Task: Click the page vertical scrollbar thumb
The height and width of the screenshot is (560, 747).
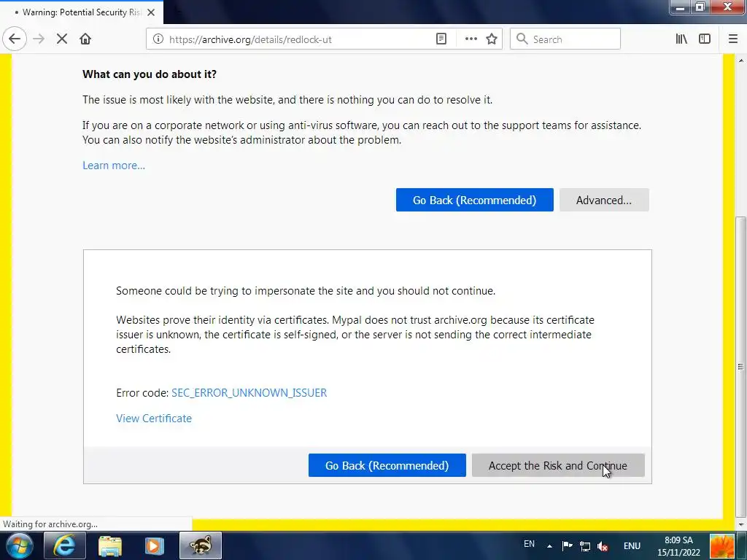Action: [740, 367]
